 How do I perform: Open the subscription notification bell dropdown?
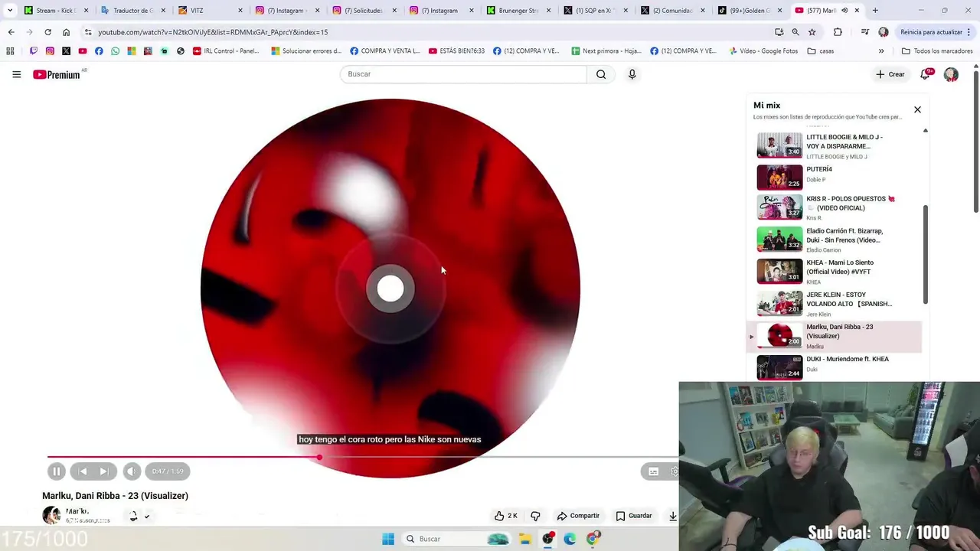139,517
